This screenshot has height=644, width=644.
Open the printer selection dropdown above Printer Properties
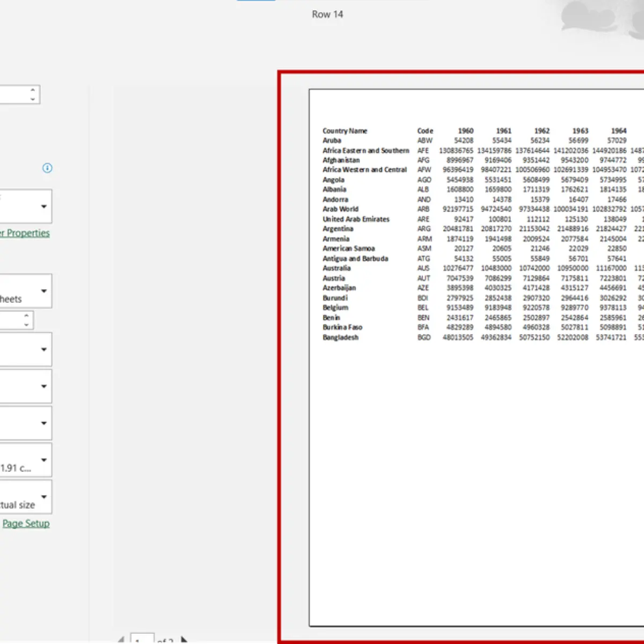25,206
